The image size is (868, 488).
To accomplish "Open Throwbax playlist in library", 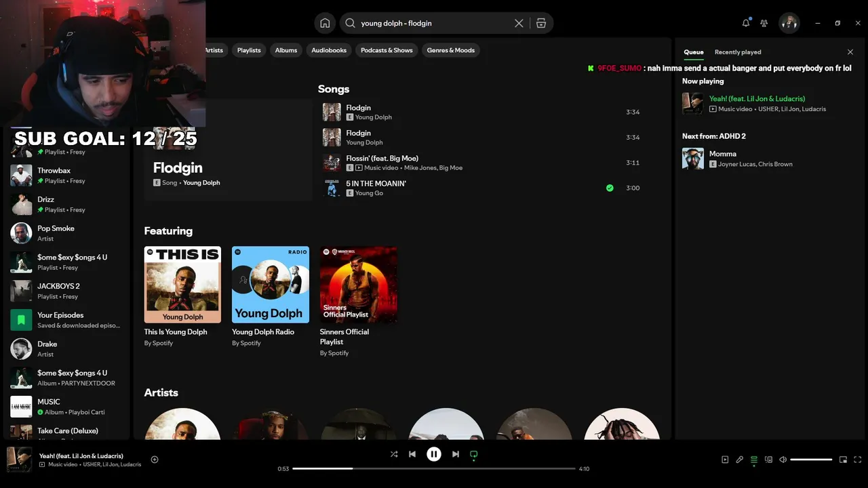I will coord(66,176).
